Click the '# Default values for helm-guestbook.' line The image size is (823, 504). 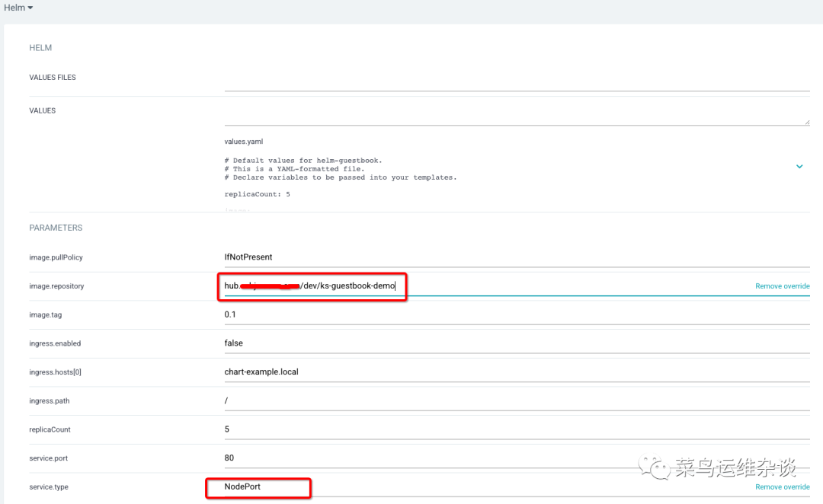coord(303,161)
